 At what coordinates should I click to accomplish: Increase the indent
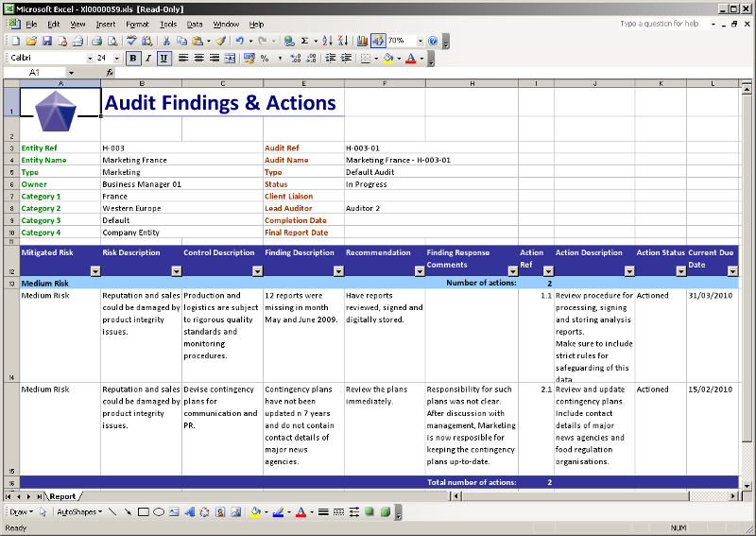click(x=346, y=59)
